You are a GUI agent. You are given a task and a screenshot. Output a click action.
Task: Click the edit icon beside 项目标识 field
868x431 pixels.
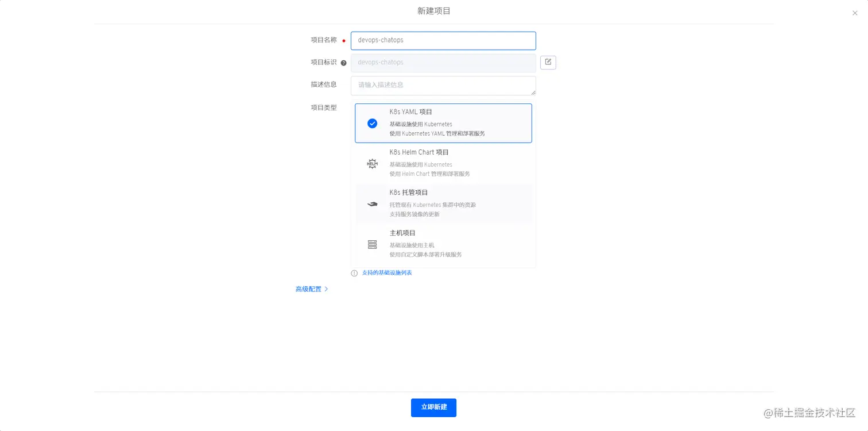tap(548, 62)
